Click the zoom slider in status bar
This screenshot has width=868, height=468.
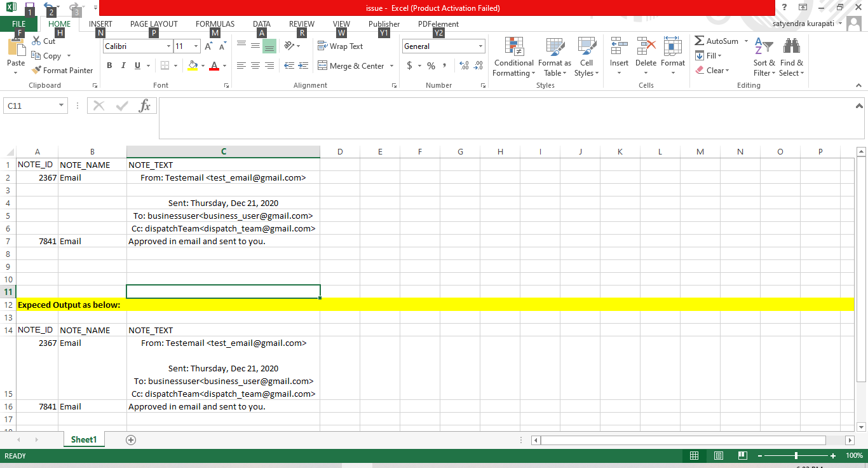[796, 456]
